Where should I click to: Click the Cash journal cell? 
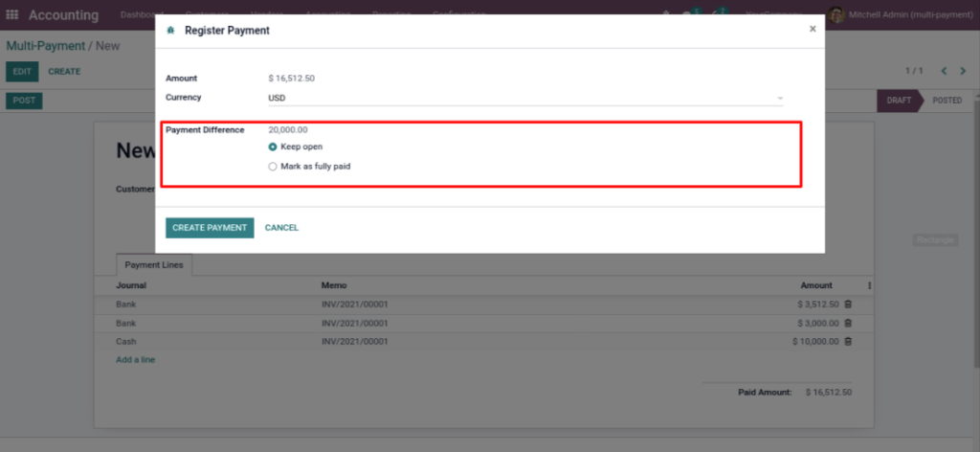pos(126,342)
